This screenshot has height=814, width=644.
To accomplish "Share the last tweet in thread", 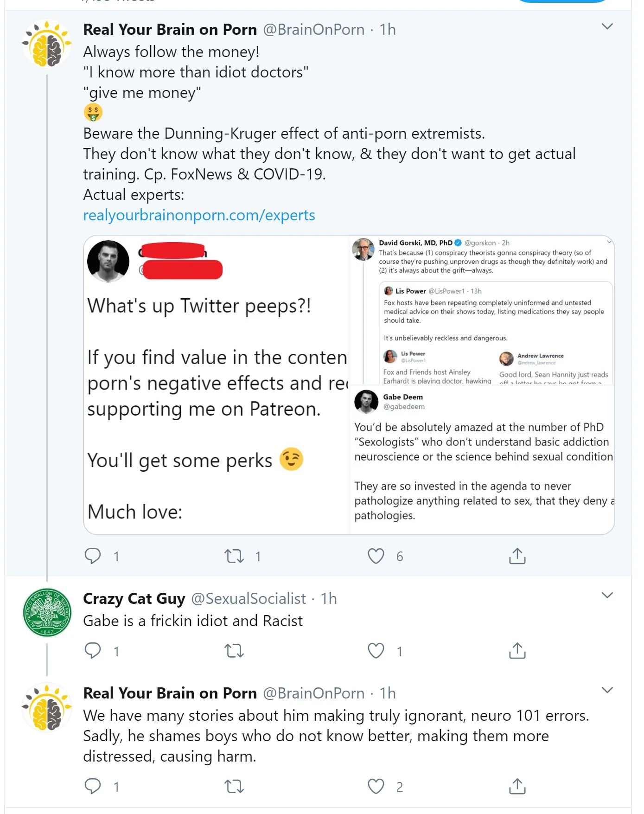I will pyautogui.click(x=517, y=786).
